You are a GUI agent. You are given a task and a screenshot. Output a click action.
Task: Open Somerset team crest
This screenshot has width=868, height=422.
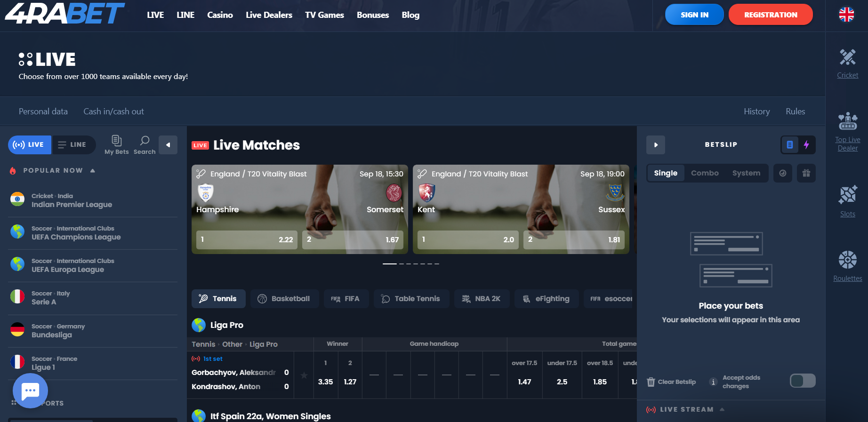tap(394, 192)
